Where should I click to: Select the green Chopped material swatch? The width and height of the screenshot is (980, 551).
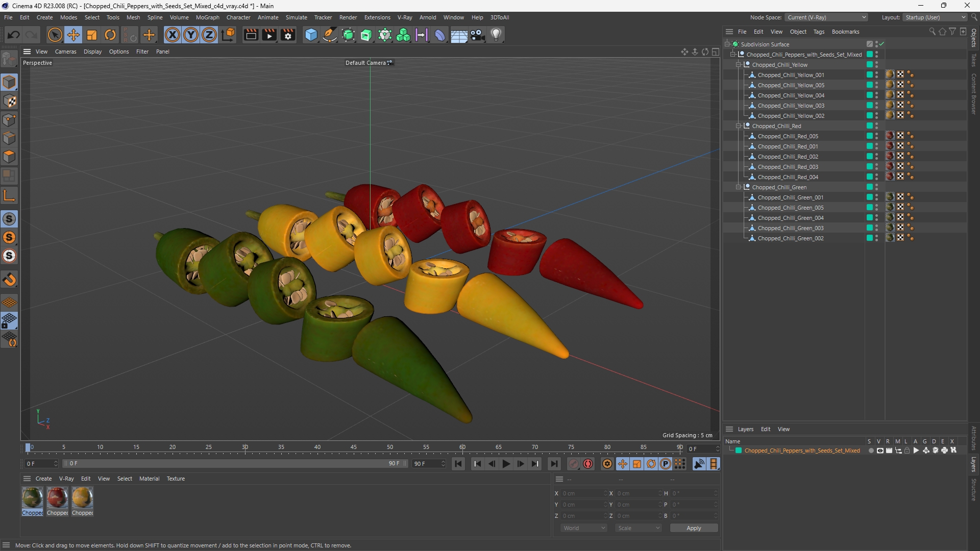coord(32,501)
